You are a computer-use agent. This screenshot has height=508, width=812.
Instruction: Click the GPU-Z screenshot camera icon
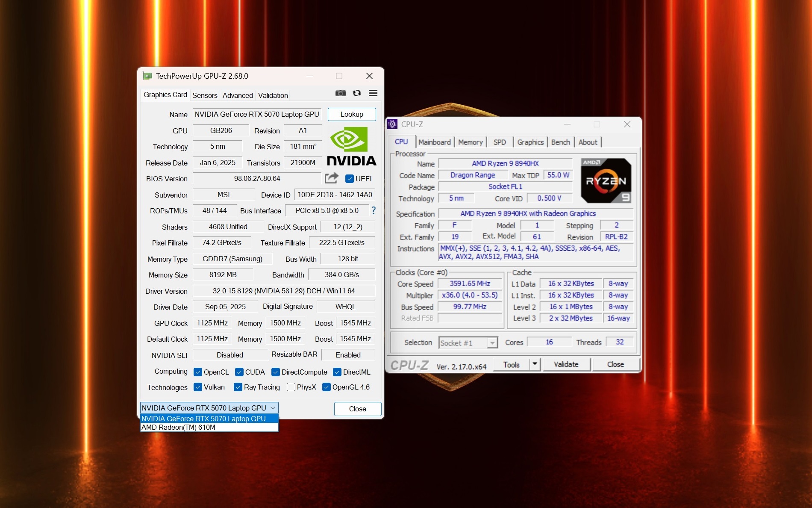340,93
